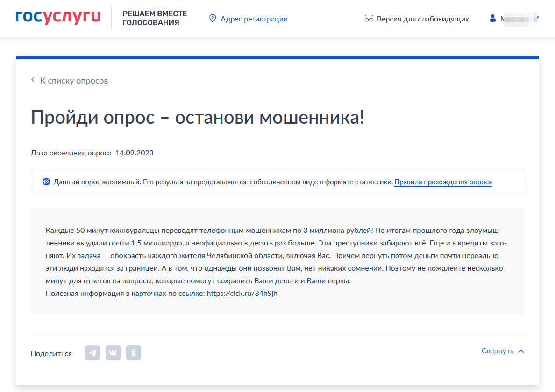Click the survey end date 14.09.2023
555x392 pixels.
(x=135, y=153)
